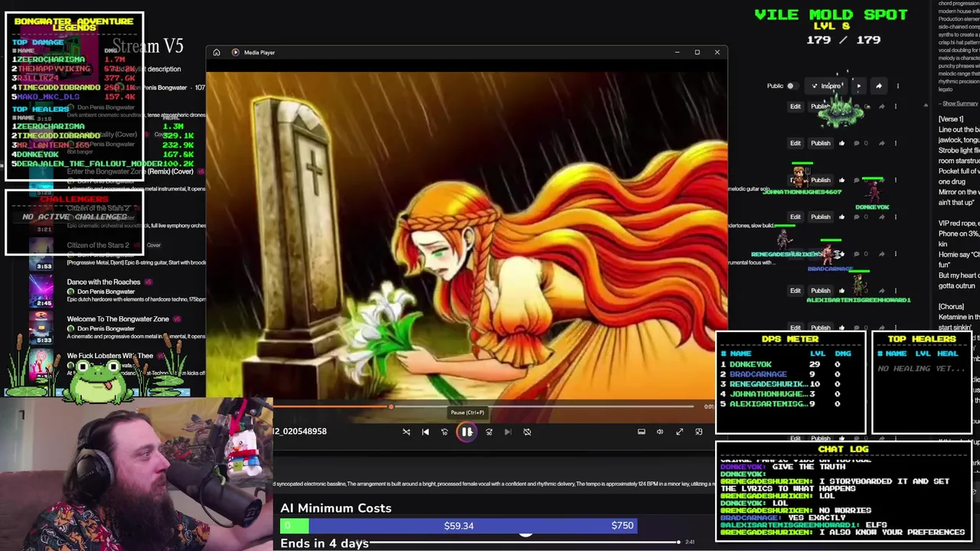
Task: Click DONKEYOK in DPS Meter
Action: point(750,364)
